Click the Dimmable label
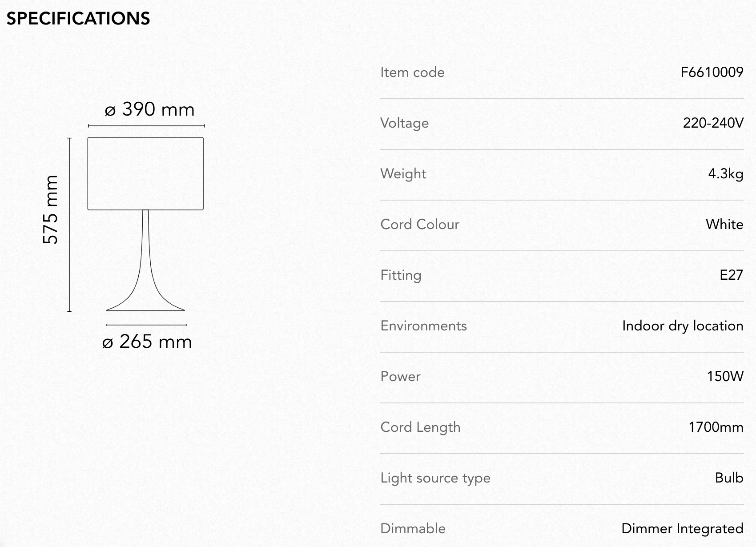This screenshot has width=756, height=547. [413, 528]
